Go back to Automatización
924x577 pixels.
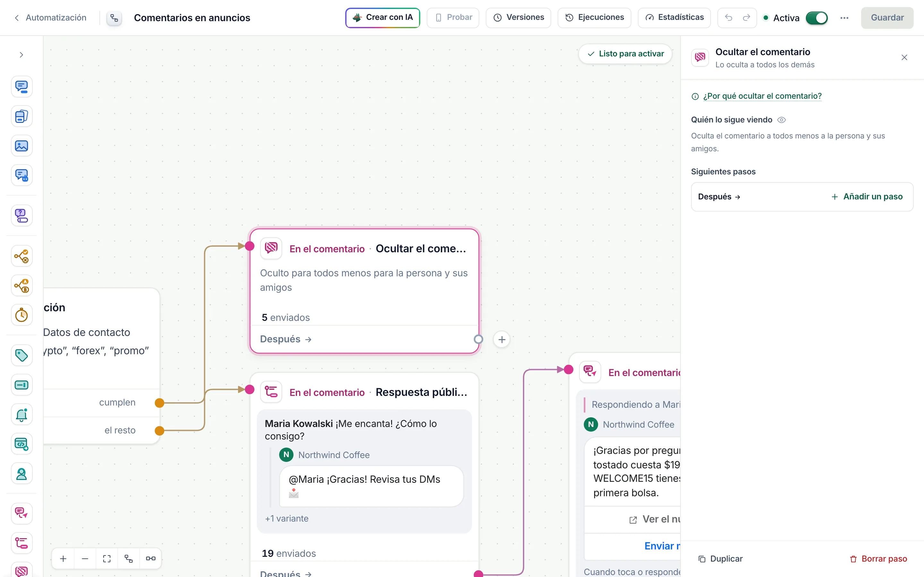coord(50,18)
